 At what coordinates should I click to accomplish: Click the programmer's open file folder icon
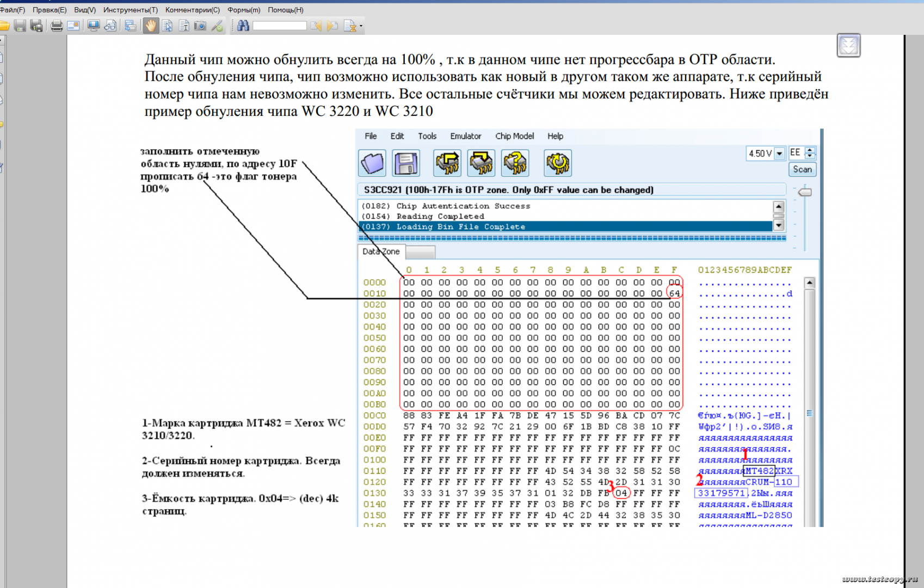[x=372, y=163]
